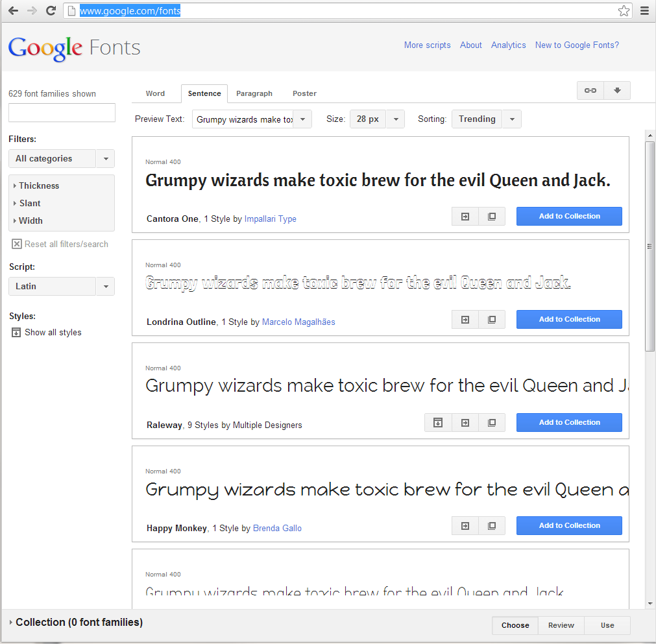Switch to the Paragraph tab

click(254, 93)
